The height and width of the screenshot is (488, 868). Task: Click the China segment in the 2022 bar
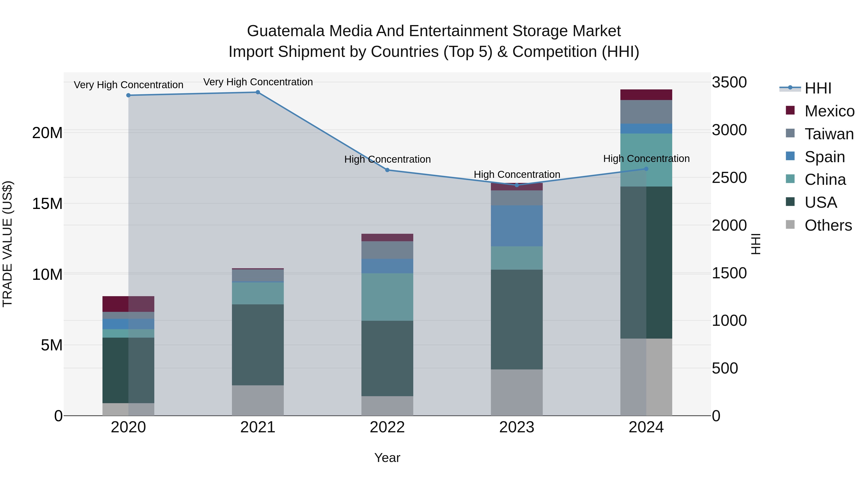coord(387,297)
